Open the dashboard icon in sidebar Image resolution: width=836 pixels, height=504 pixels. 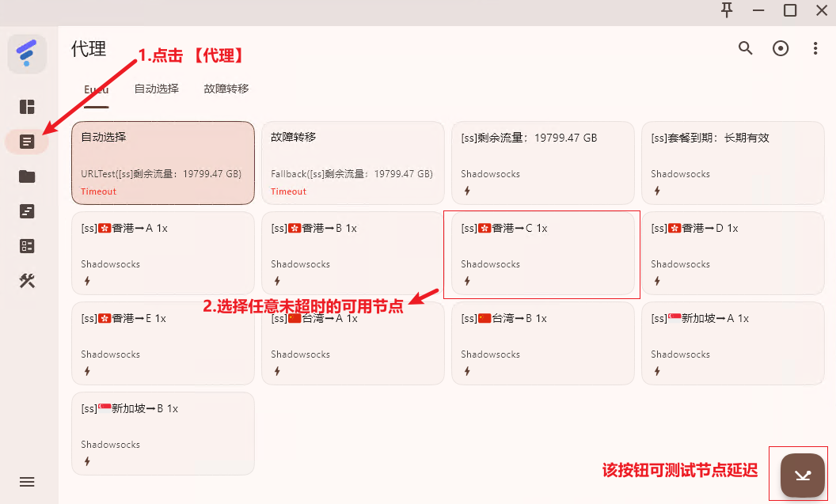click(x=27, y=107)
